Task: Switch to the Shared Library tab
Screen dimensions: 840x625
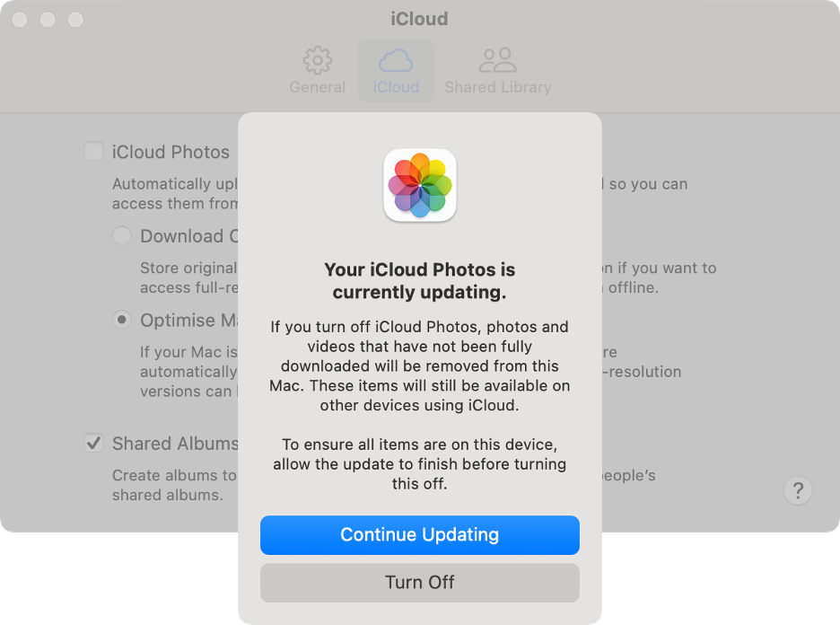Action: (497, 71)
